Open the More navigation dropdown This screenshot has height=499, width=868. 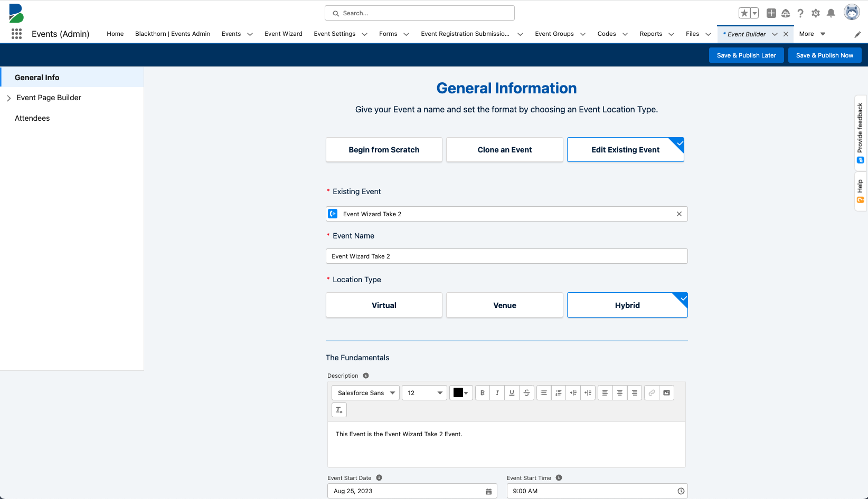click(812, 34)
